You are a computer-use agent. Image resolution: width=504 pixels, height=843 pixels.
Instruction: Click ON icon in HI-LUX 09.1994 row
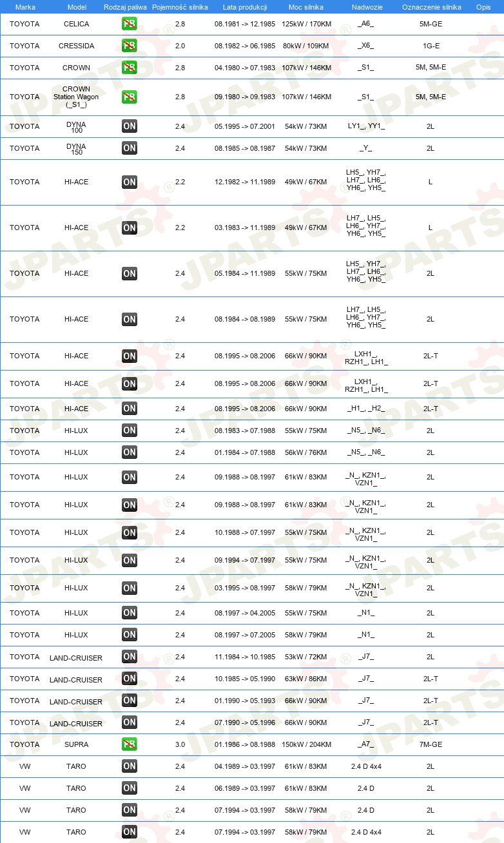(130, 560)
